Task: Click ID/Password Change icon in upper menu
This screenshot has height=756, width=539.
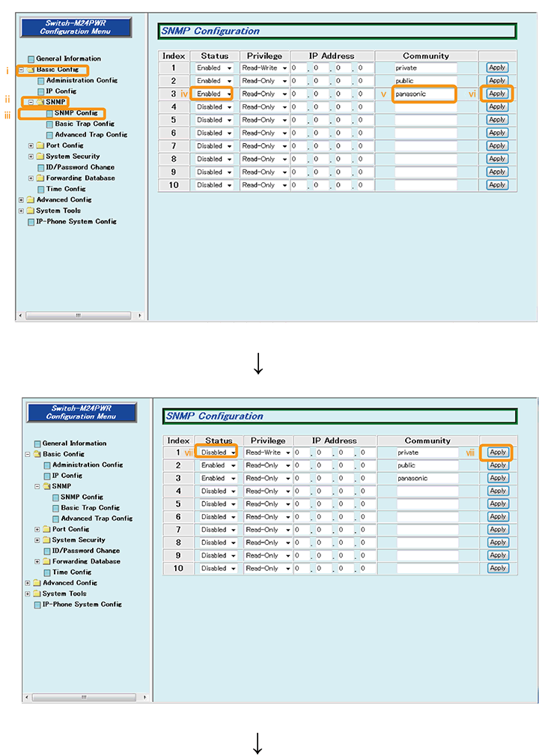Action: coord(40,168)
